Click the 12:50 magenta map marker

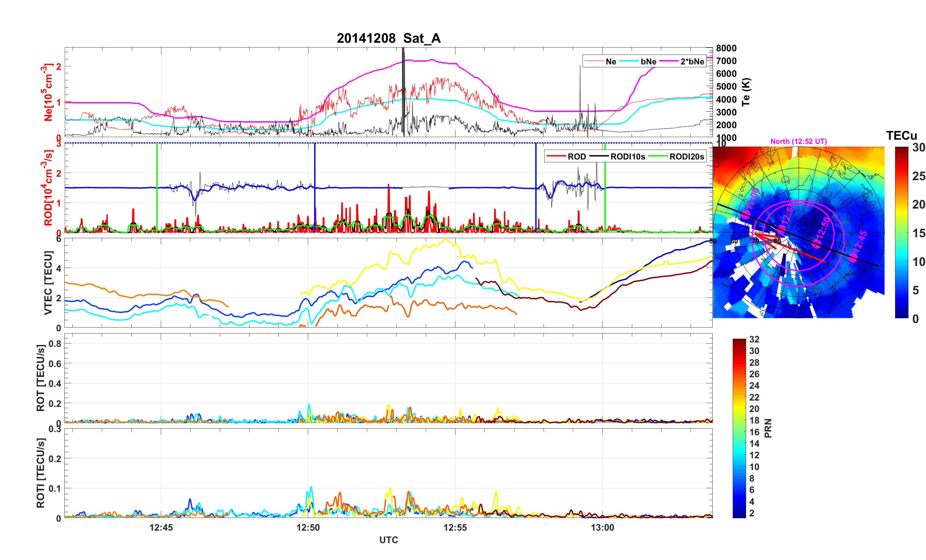(x=816, y=244)
